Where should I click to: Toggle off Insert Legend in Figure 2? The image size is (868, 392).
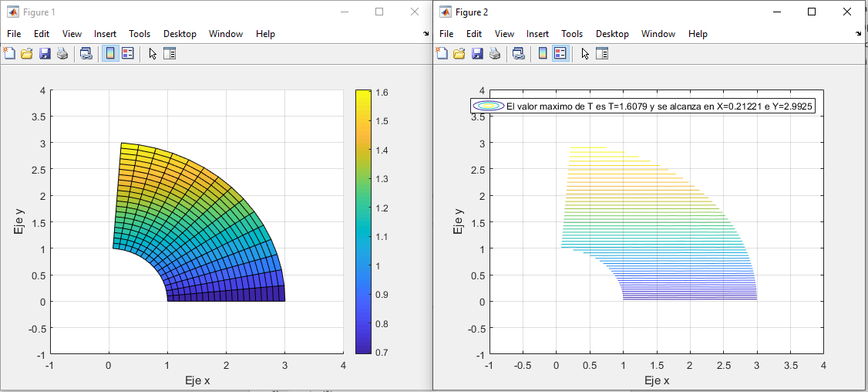click(x=560, y=53)
